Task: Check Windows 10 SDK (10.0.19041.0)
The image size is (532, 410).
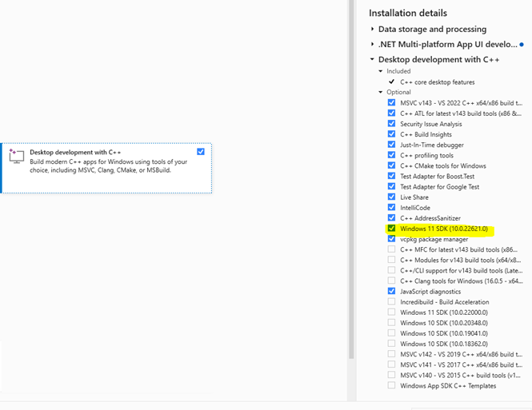Action: [391, 333]
